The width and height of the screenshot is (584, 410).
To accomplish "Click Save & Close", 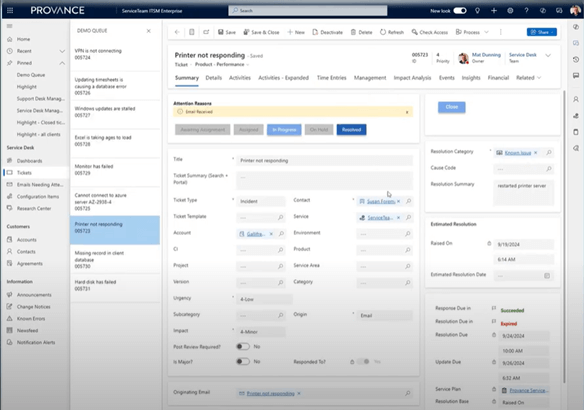I will (261, 32).
